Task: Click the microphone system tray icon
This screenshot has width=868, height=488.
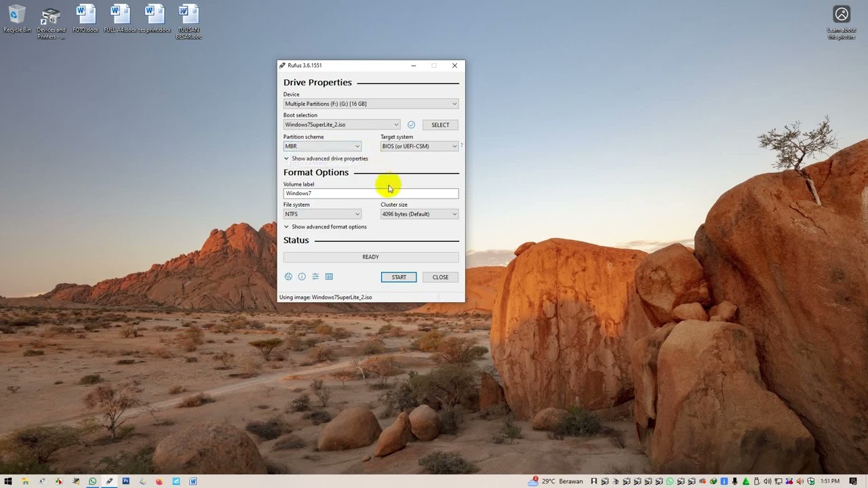Action: [x=734, y=481]
